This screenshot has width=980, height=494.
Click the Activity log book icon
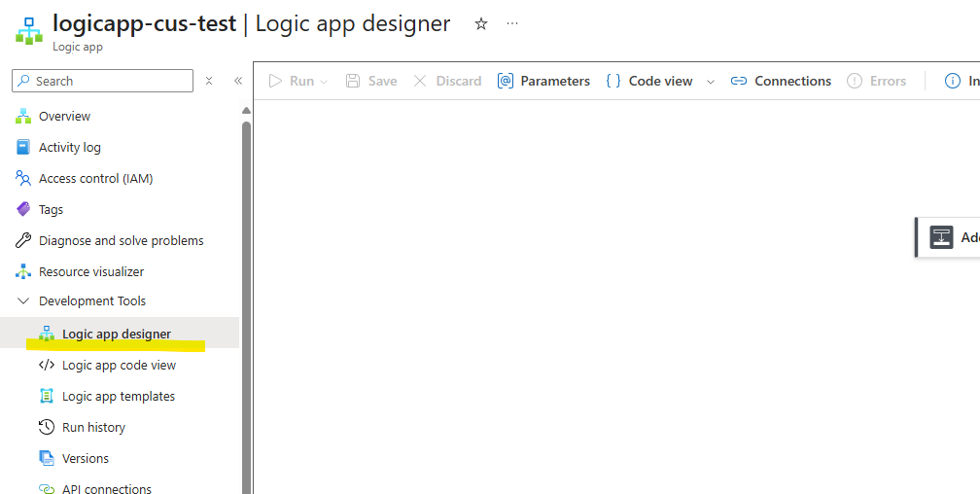[23, 147]
